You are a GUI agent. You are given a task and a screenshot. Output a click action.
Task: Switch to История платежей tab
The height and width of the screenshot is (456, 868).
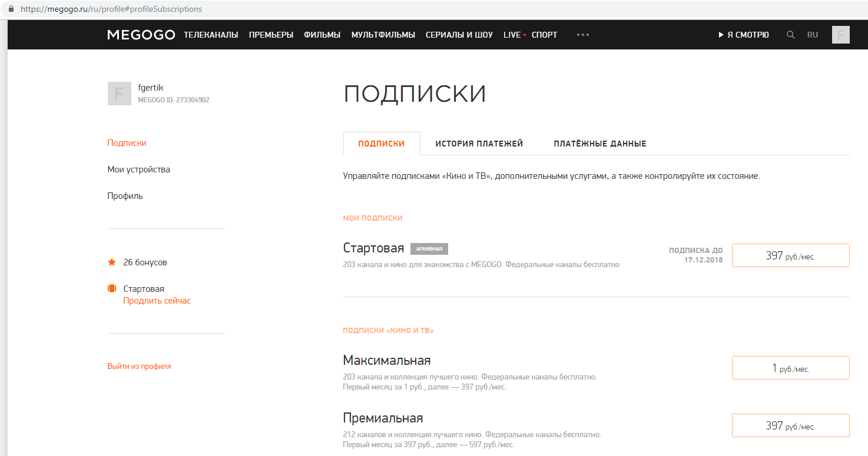point(479,144)
